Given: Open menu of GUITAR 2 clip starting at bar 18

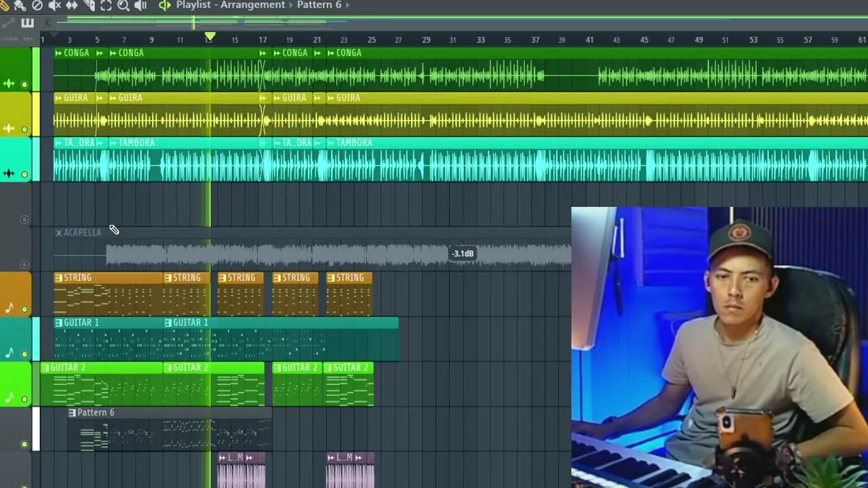Looking at the screenshot, I should point(277,367).
